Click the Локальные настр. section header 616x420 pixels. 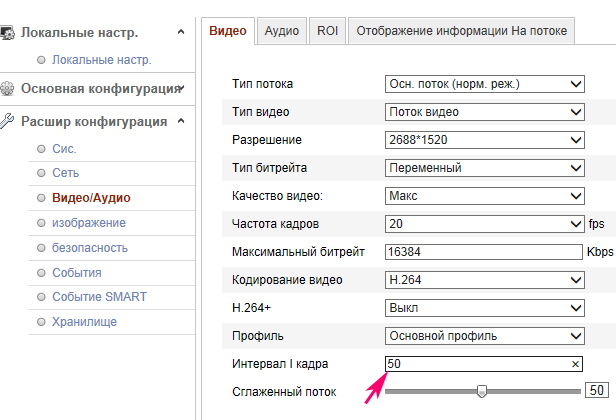click(79, 32)
